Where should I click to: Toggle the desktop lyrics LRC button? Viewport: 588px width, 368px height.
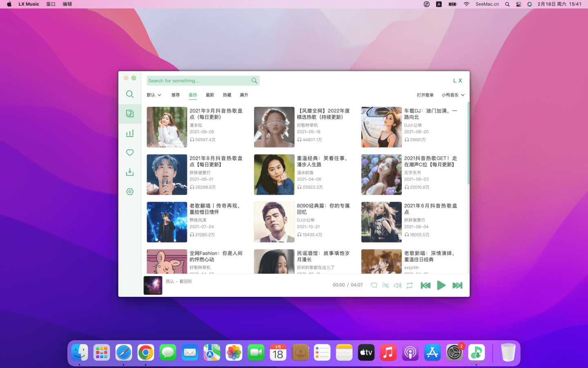click(386, 285)
